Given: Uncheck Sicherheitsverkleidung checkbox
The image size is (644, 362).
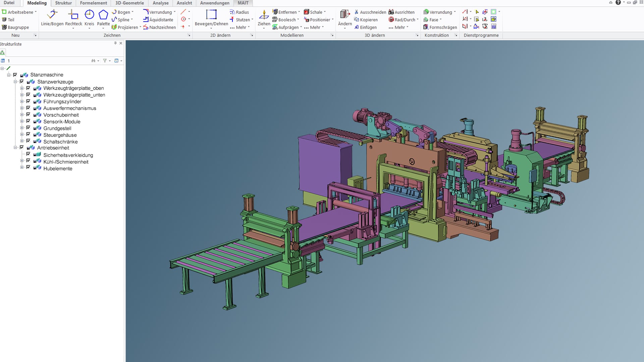Looking at the screenshot, I should pyautogui.click(x=28, y=154).
